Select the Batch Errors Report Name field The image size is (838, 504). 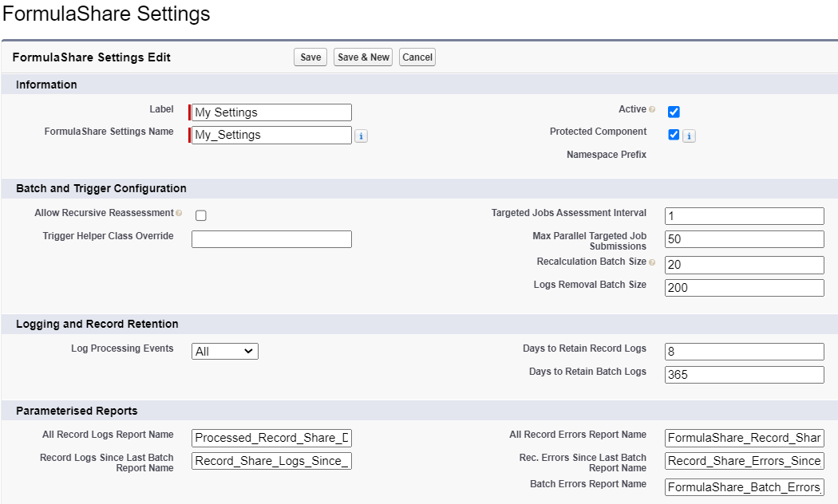[x=744, y=487]
